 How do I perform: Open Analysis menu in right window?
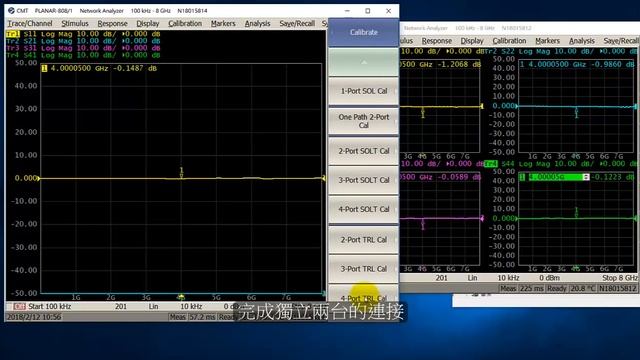pos(582,41)
